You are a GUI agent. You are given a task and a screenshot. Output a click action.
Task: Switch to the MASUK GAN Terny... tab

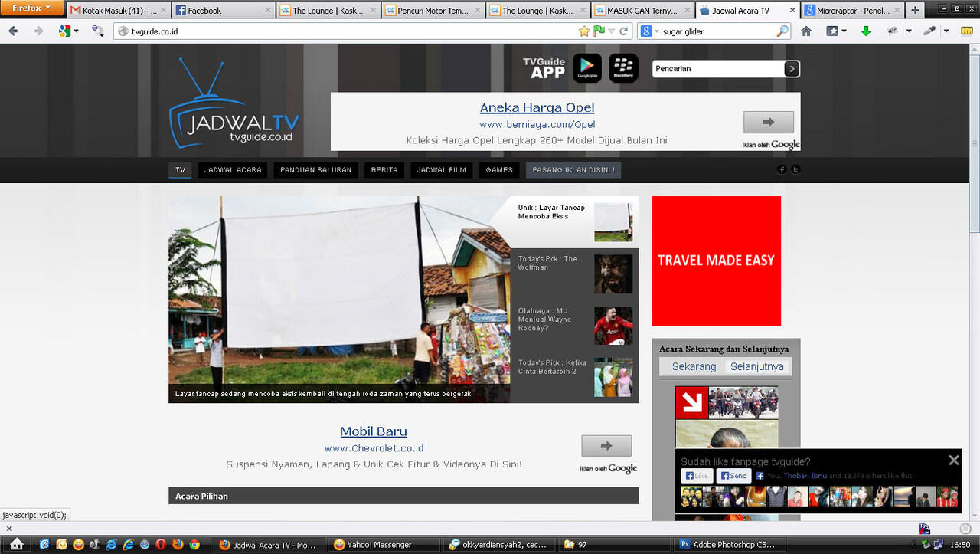(x=642, y=10)
